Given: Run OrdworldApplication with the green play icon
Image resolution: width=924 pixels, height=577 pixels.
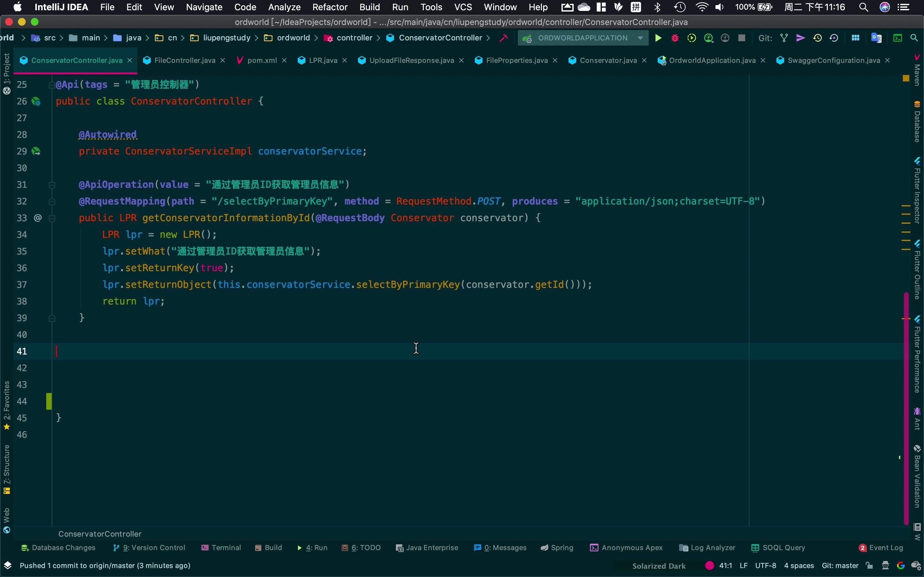Looking at the screenshot, I should coord(658,38).
